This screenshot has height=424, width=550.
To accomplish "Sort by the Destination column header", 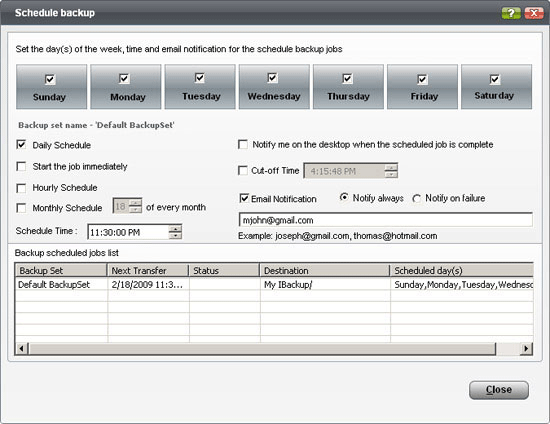I will coord(325,270).
